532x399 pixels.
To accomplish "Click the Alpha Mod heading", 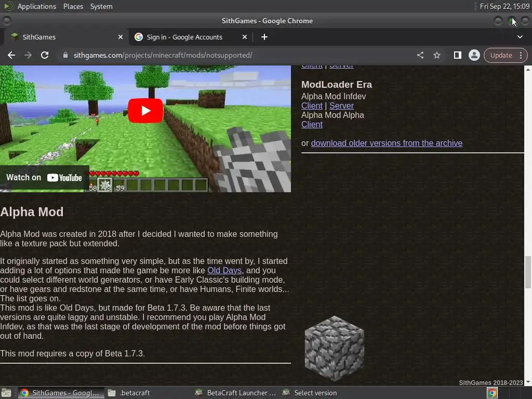I will click(32, 212).
